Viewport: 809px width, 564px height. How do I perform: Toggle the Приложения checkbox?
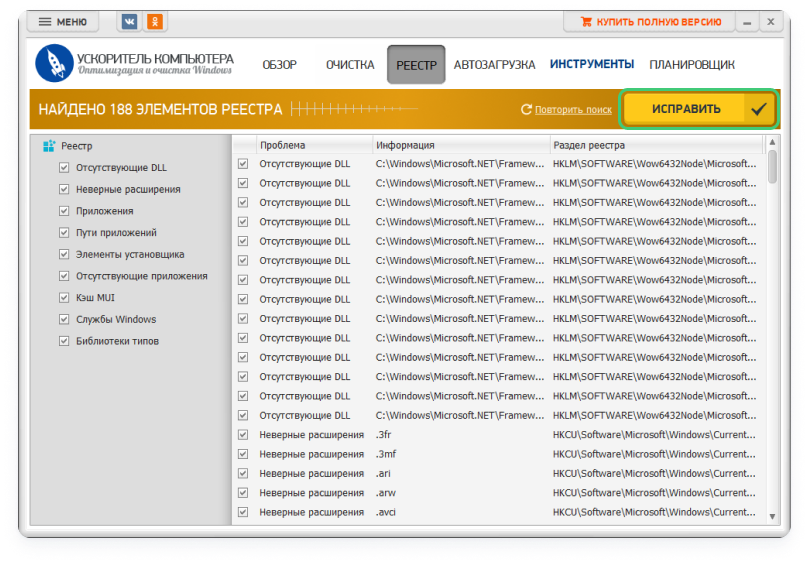64,211
